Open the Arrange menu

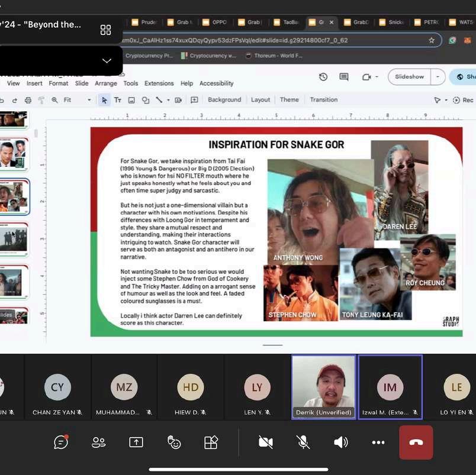pyautogui.click(x=105, y=83)
